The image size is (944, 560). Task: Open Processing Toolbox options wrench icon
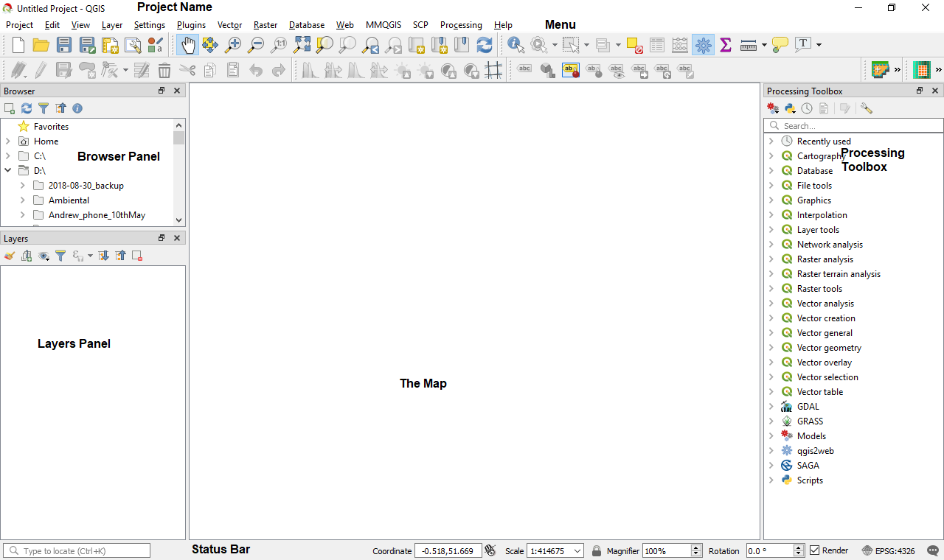point(867,108)
